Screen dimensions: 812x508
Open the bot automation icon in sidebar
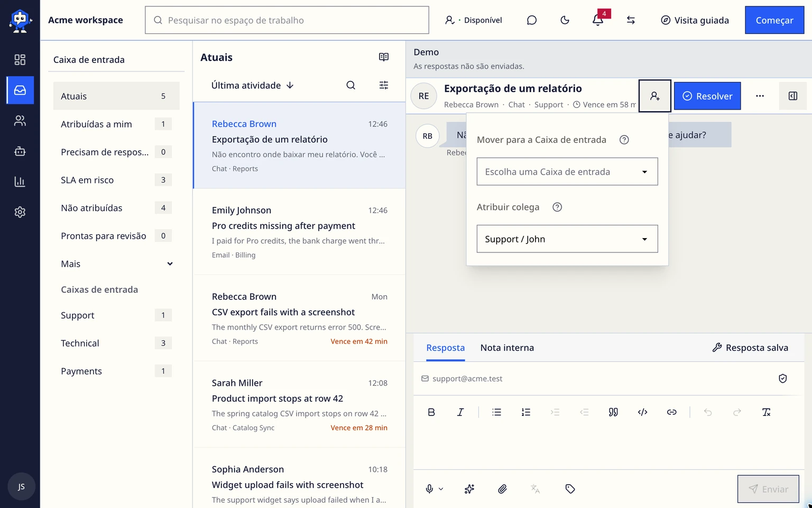[x=20, y=151]
